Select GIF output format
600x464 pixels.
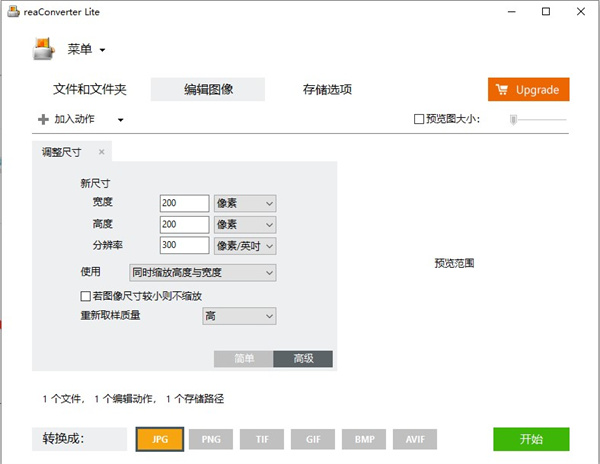(x=313, y=438)
